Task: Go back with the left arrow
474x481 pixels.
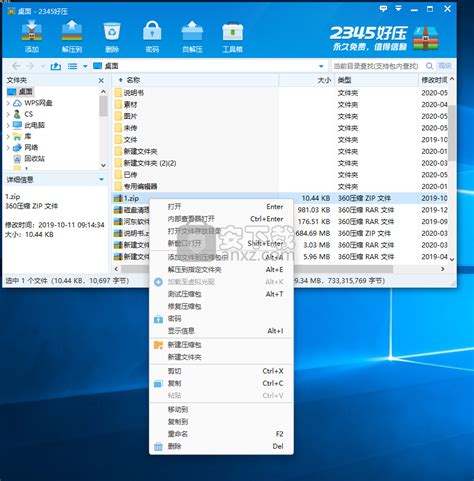Action: coord(16,66)
